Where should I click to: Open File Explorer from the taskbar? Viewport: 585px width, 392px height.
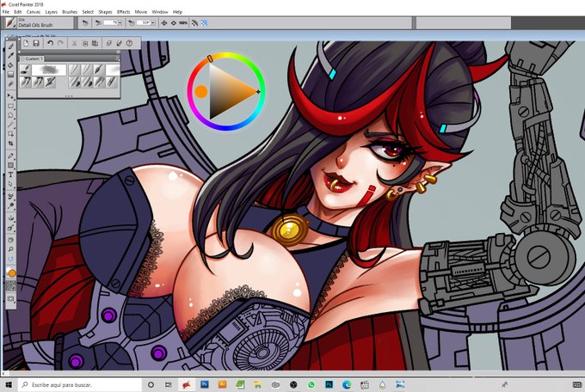pyautogui.click(x=258, y=384)
